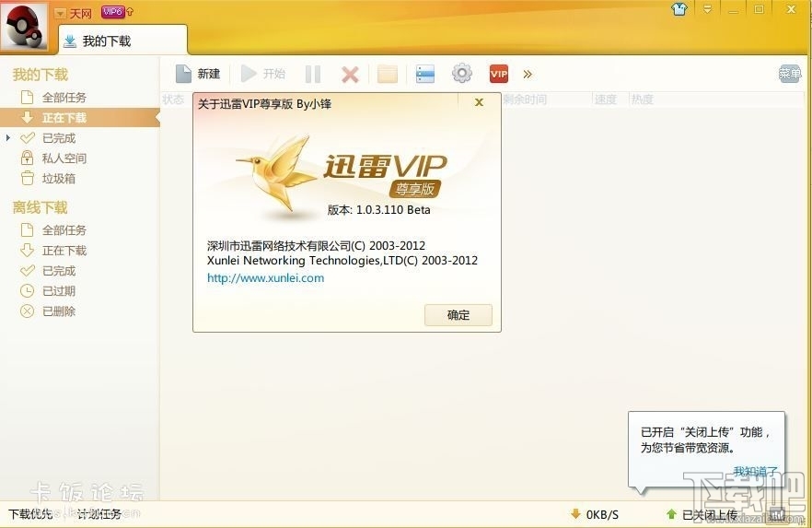Minimize the Xunlei window
The height and width of the screenshot is (528, 812).
tap(733, 9)
